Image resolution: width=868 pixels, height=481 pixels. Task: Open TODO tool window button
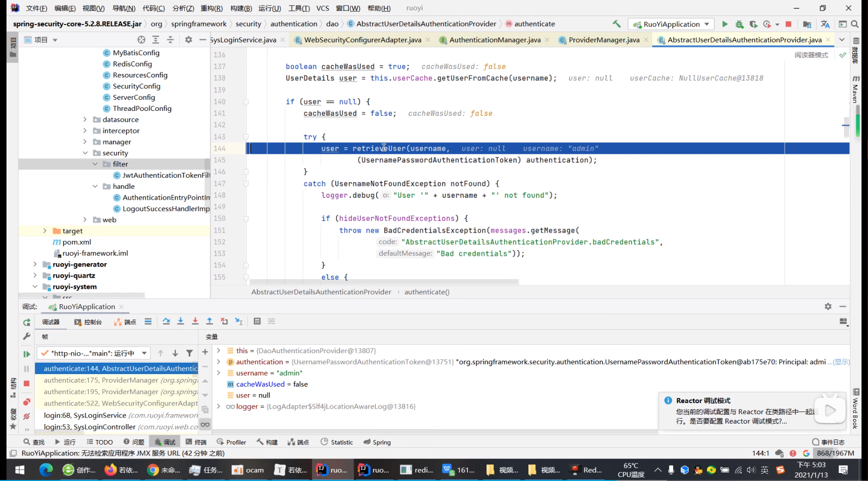tap(100, 442)
